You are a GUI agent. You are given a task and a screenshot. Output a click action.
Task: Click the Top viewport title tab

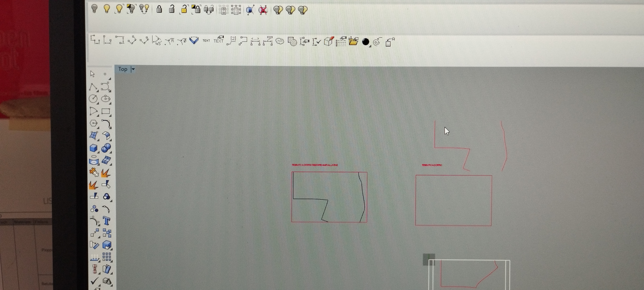point(123,69)
